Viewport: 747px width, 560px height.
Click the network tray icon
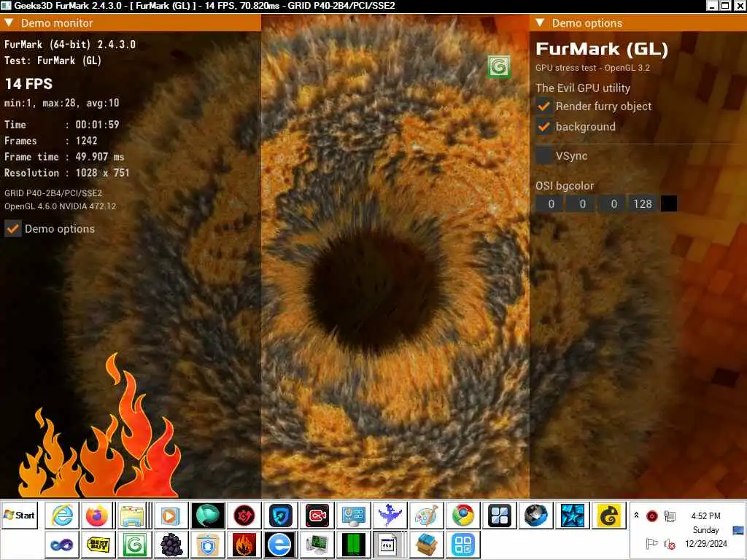(670, 516)
